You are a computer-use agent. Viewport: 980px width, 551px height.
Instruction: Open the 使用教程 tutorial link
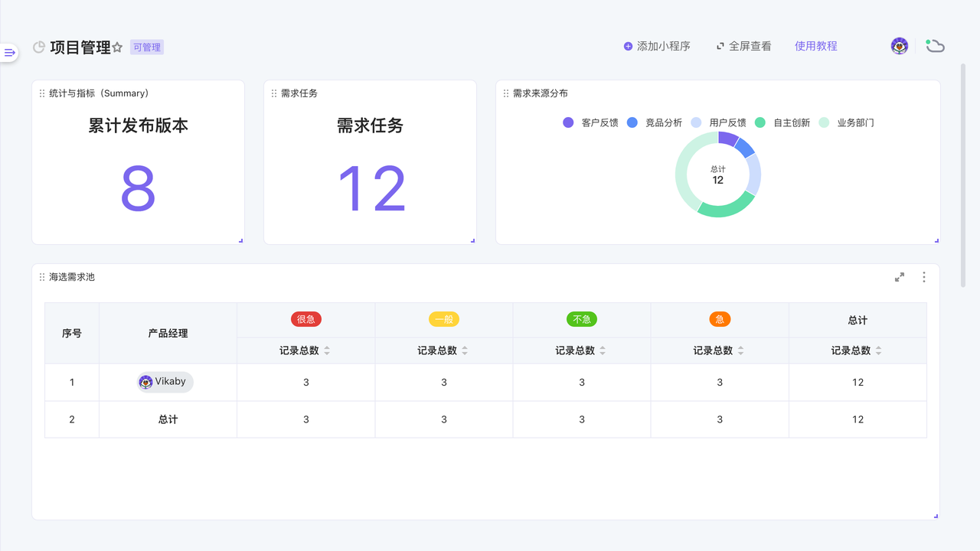click(x=816, y=46)
